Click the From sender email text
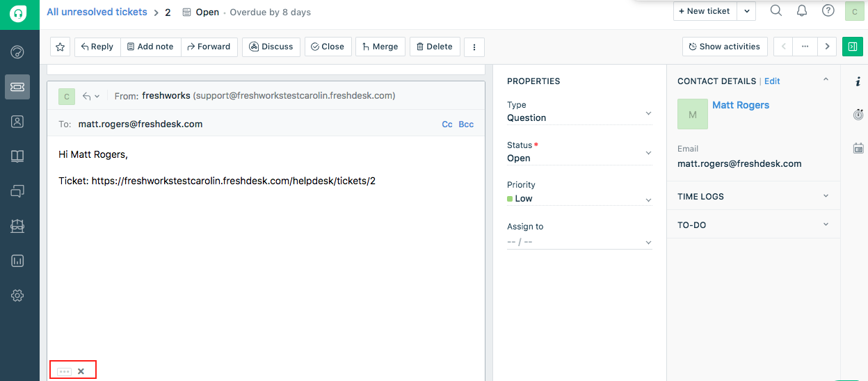 pyautogui.click(x=294, y=96)
